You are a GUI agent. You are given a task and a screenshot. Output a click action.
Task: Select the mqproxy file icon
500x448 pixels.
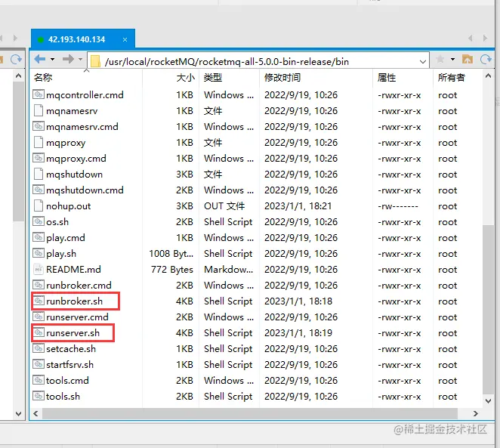39,142
